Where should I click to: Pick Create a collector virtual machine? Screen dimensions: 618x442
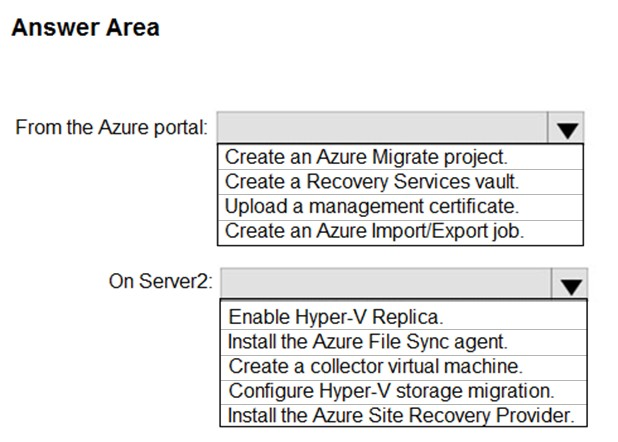pos(404,367)
